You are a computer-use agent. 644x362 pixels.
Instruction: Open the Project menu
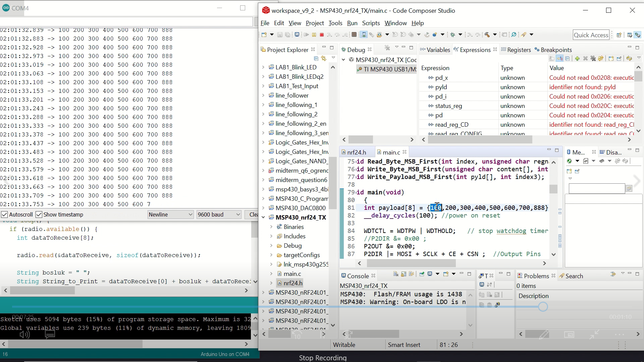315,23
